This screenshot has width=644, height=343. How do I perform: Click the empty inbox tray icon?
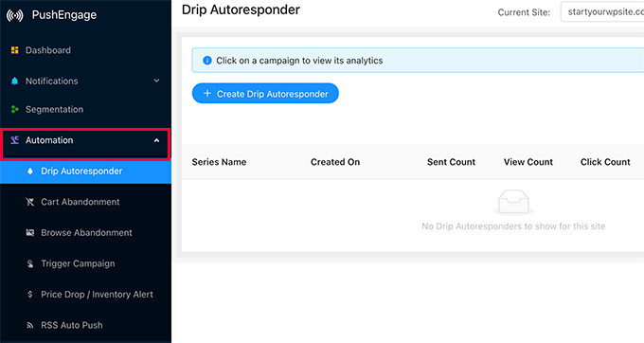click(x=513, y=202)
